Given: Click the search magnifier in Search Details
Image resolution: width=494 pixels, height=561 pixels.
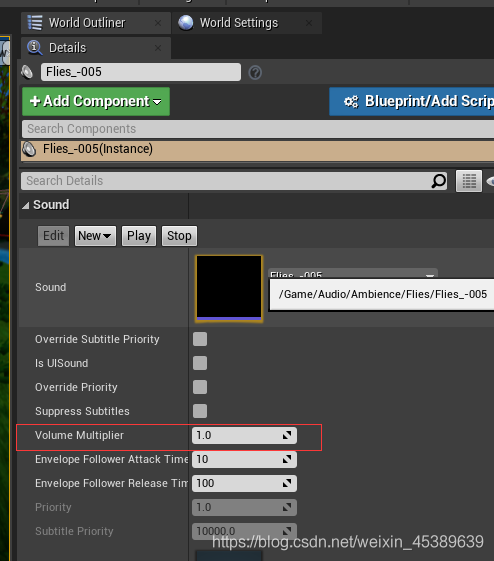Looking at the screenshot, I should point(439,181).
